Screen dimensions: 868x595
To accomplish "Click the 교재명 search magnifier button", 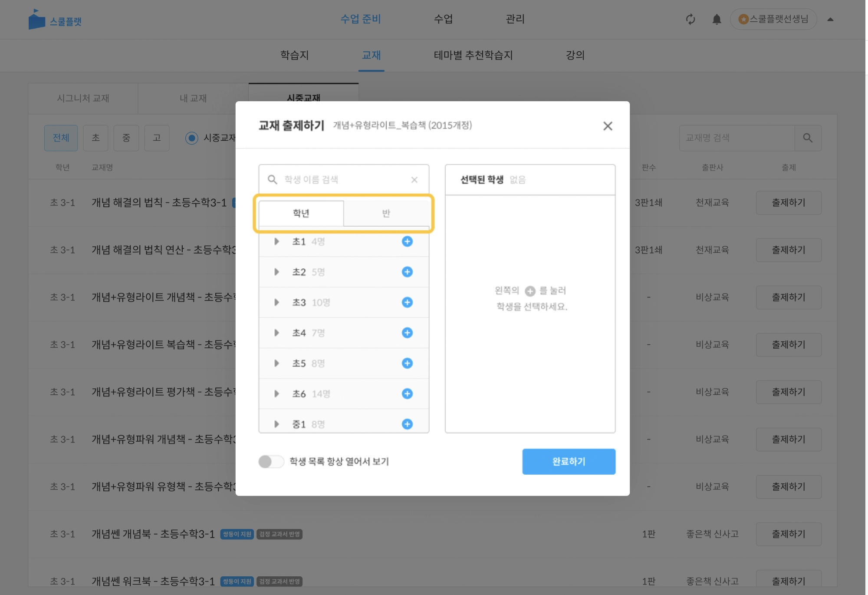I will (x=807, y=138).
